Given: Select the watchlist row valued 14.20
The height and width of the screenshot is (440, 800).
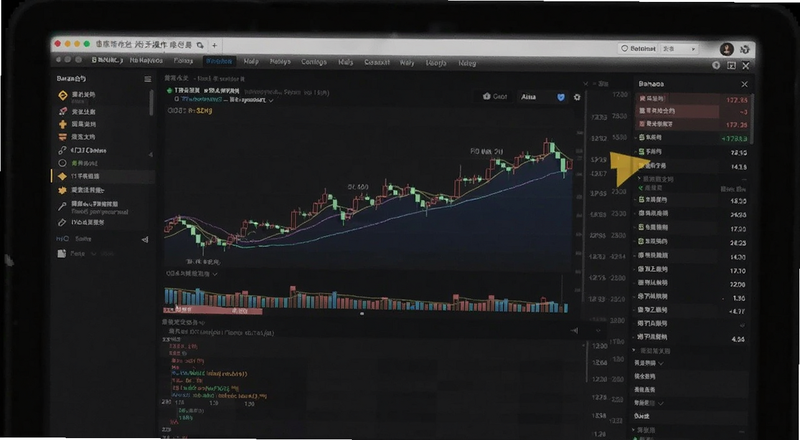Looking at the screenshot, I should (x=693, y=257).
